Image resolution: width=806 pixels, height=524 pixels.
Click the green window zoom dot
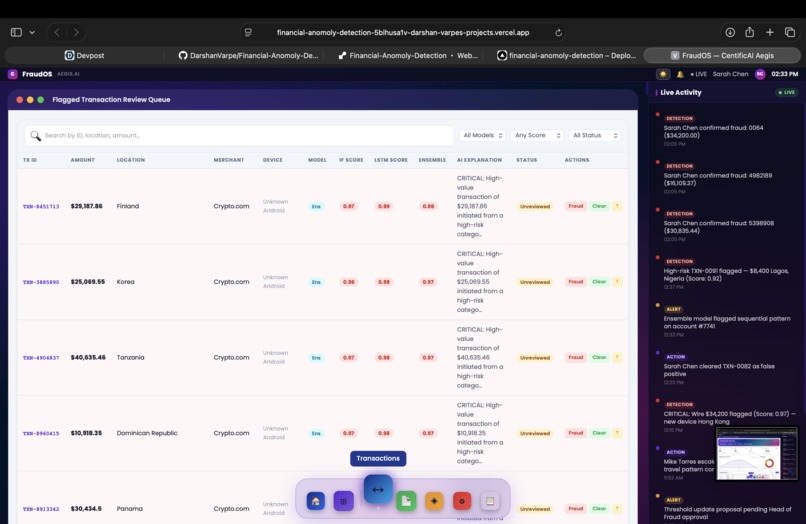tap(41, 100)
